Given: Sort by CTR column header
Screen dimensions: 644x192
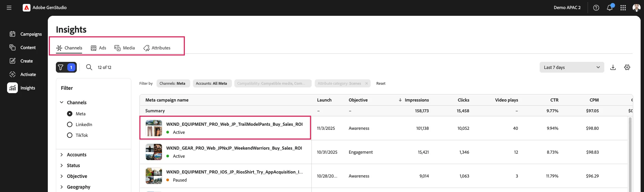Looking at the screenshot, I should (x=554, y=100).
